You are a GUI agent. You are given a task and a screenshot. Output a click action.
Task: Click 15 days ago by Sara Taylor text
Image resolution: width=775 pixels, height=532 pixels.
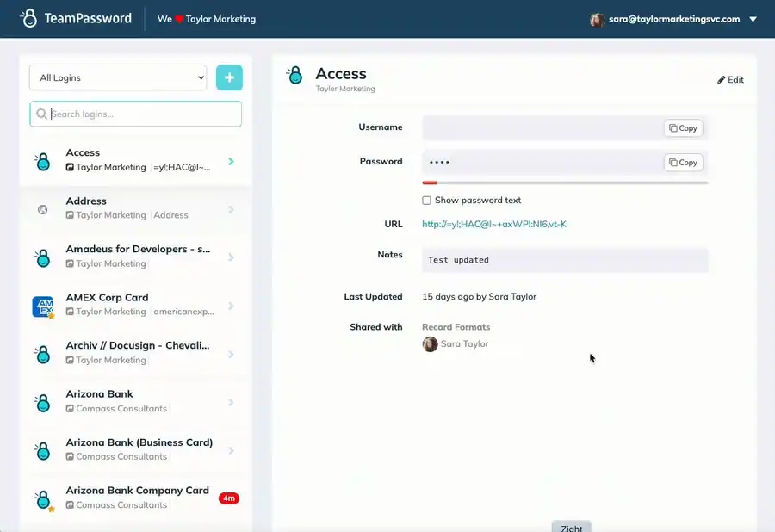479,296
